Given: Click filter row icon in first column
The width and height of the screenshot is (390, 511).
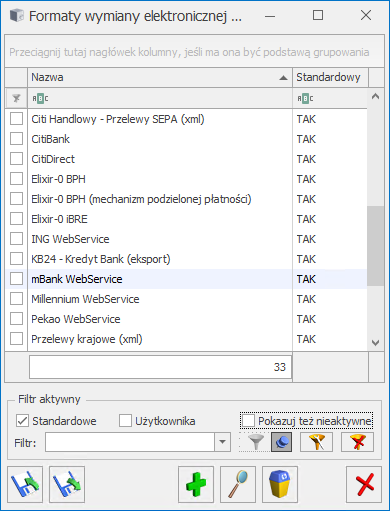Looking at the screenshot, I should point(16,98).
